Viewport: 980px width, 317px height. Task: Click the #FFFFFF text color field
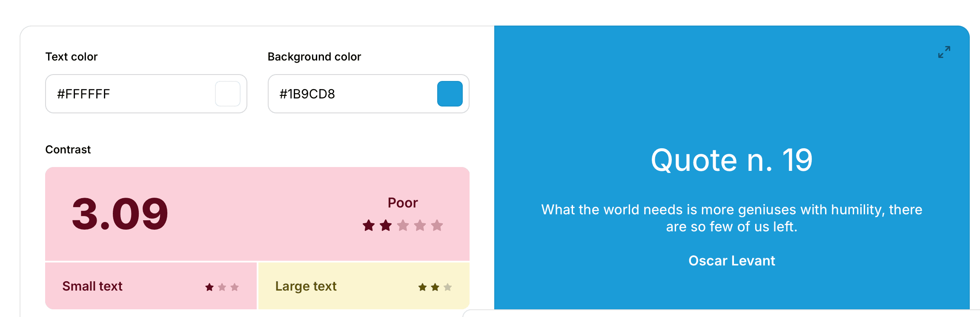(128, 94)
